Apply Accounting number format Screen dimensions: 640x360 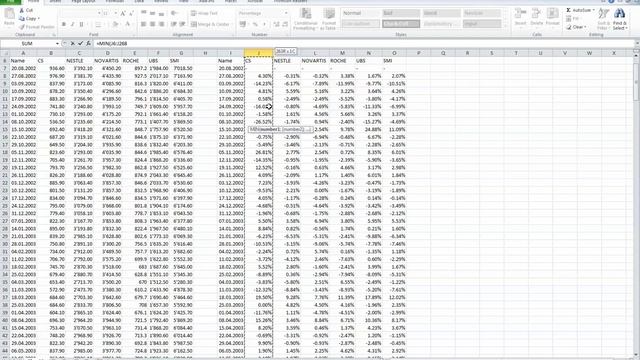coord(243,24)
